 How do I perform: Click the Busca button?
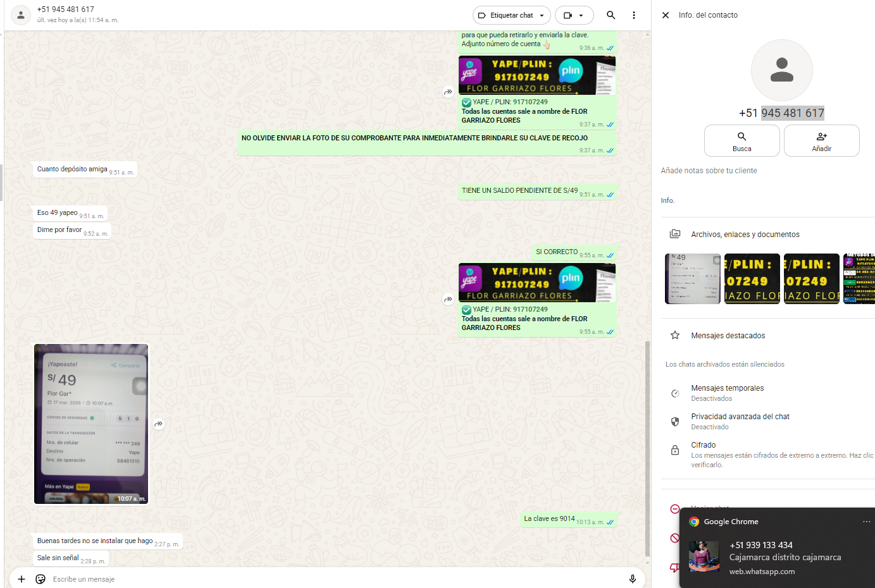pyautogui.click(x=742, y=140)
